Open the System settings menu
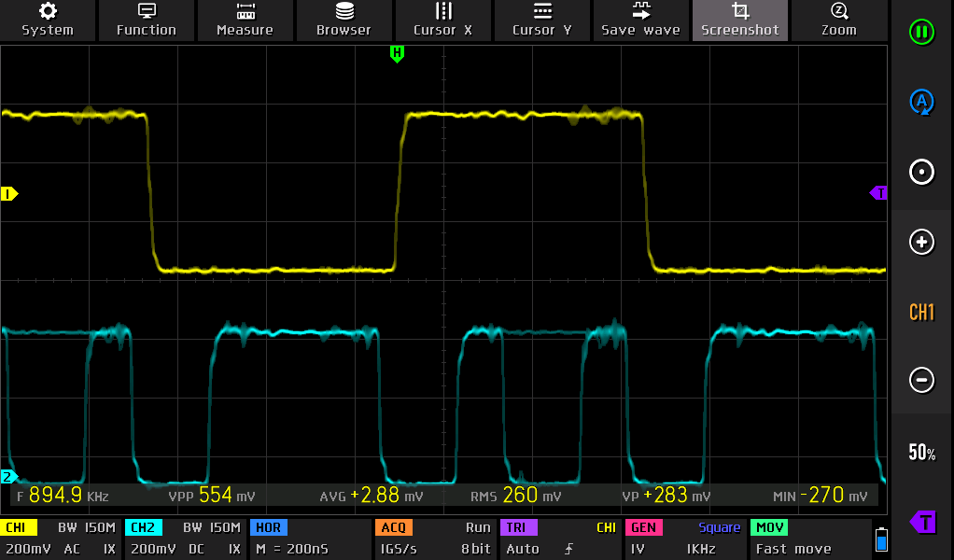The image size is (954, 560). tap(48, 20)
